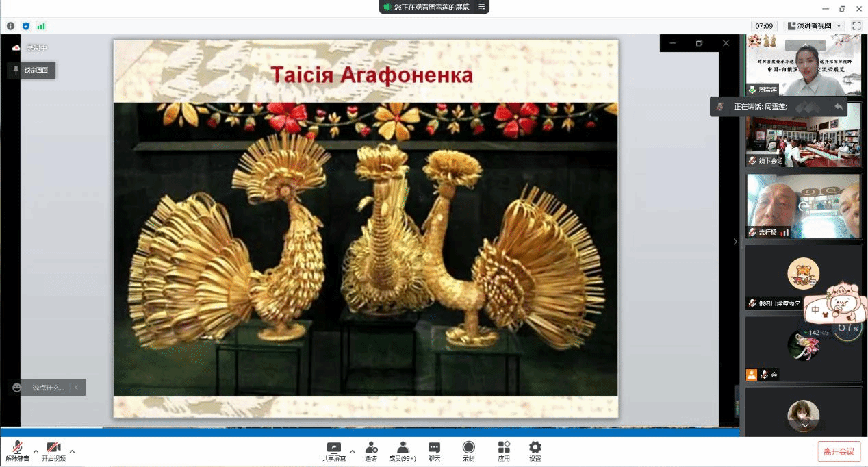
Task: Turn on the camera (开启视频)
Action: click(53, 450)
